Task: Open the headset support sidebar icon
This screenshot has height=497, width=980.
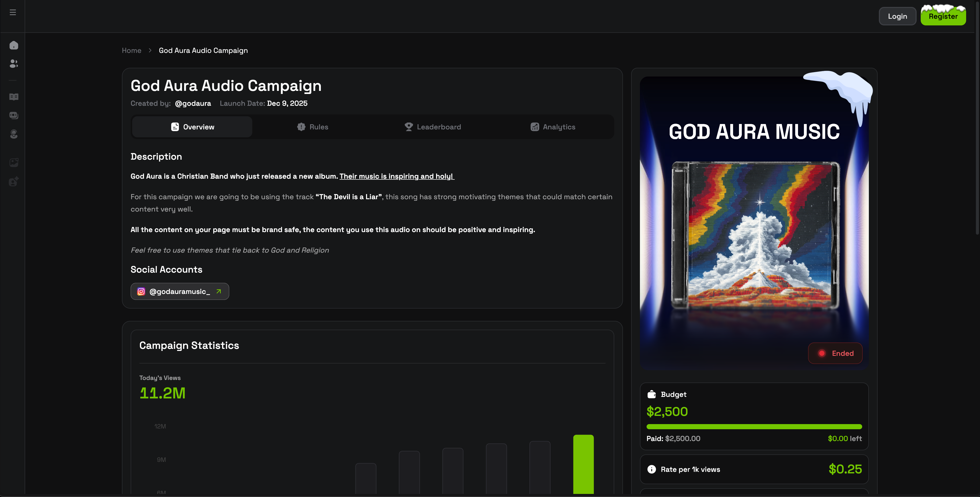Action: [x=14, y=134]
